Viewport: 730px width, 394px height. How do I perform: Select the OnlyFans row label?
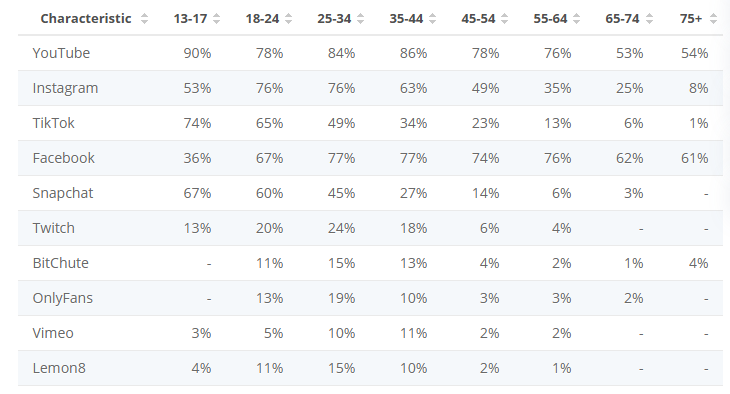pos(62,298)
